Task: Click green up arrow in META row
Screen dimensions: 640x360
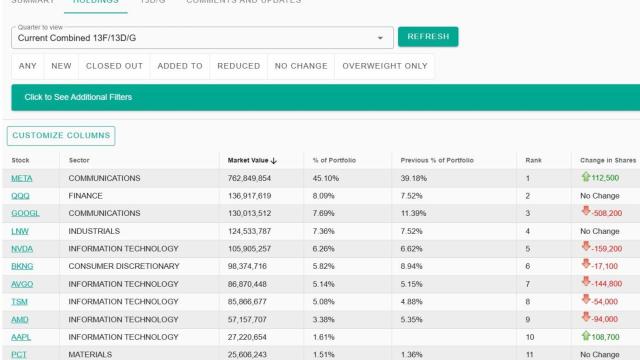Action: tap(586, 176)
